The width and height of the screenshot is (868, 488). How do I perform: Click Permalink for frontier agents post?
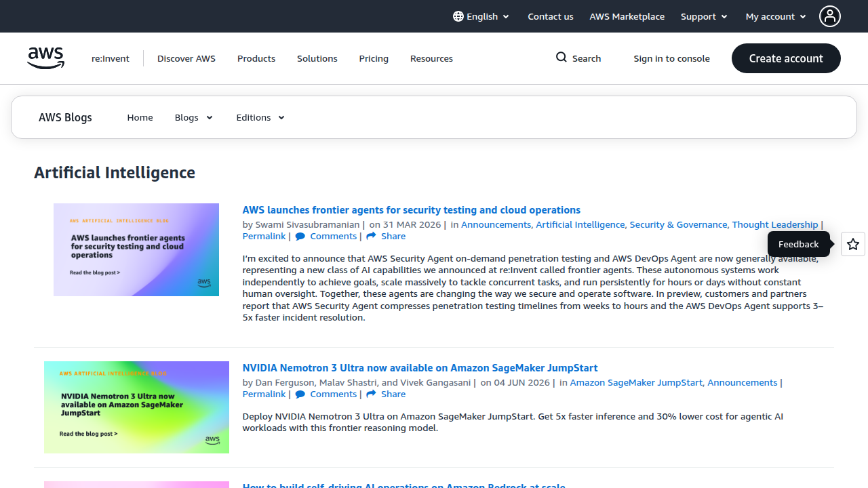[x=264, y=237]
